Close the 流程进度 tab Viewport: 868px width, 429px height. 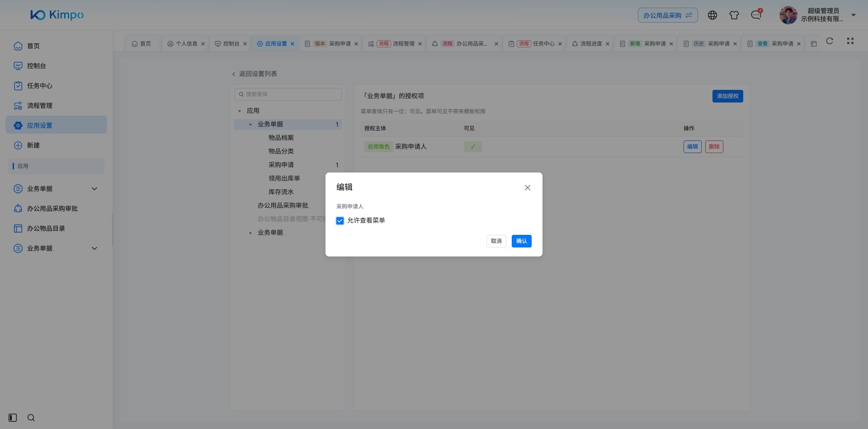pyautogui.click(x=608, y=44)
